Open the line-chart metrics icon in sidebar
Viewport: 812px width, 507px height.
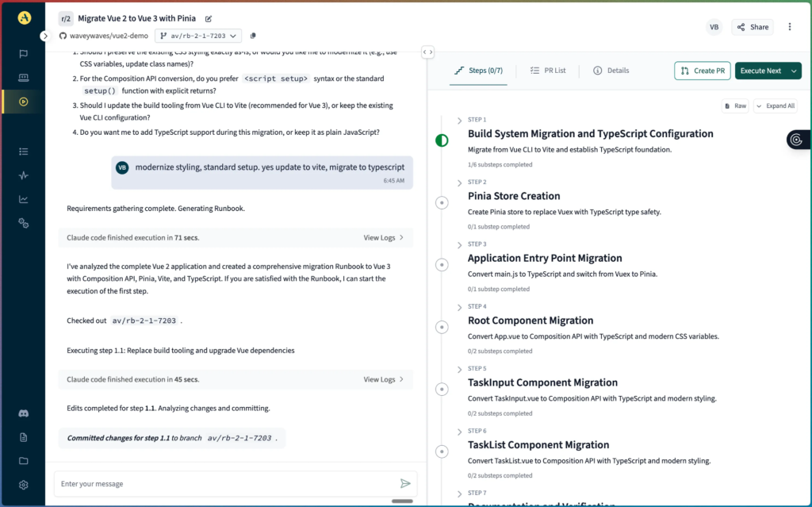coord(22,199)
